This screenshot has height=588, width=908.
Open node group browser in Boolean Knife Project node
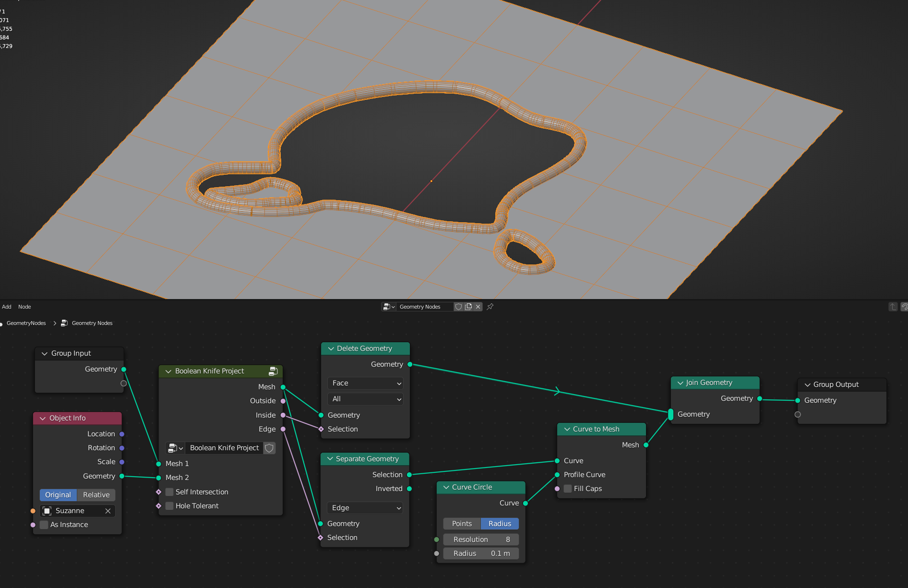coord(175,448)
